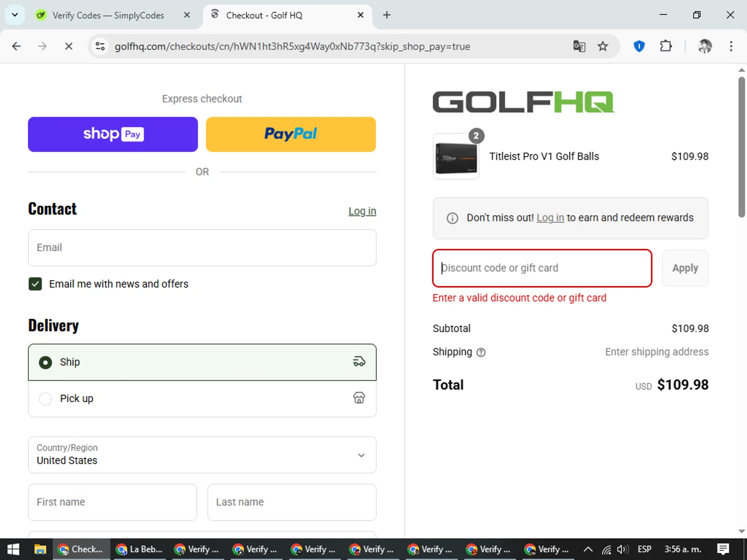
Task: Click the page vertical scrollbar thumb
Action: click(x=742, y=147)
